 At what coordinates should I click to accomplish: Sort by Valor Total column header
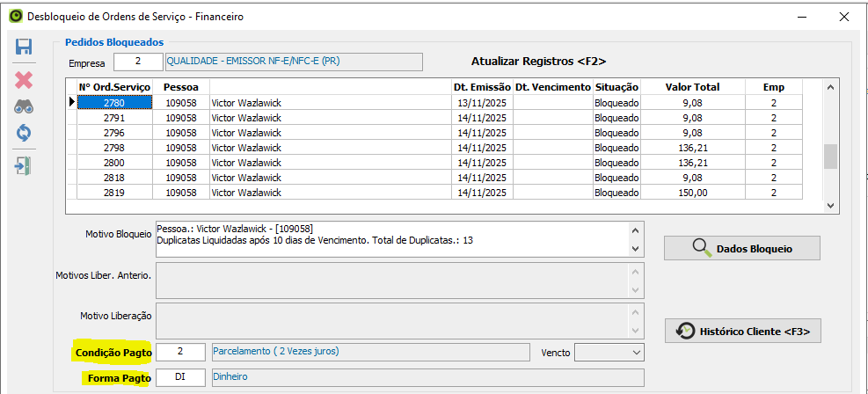point(692,87)
